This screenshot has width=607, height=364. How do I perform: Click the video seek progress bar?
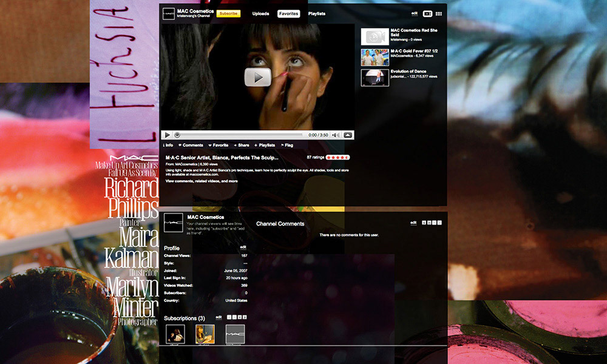(239, 135)
